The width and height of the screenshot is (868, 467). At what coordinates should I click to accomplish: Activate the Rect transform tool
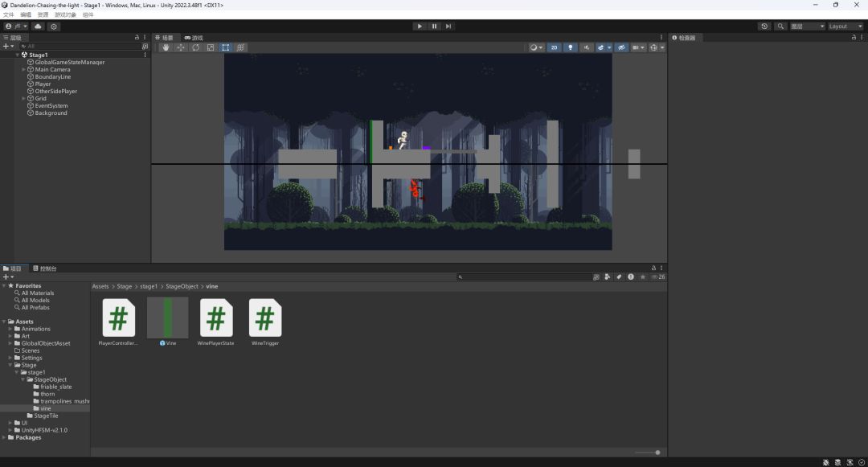[x=225, y=47]
